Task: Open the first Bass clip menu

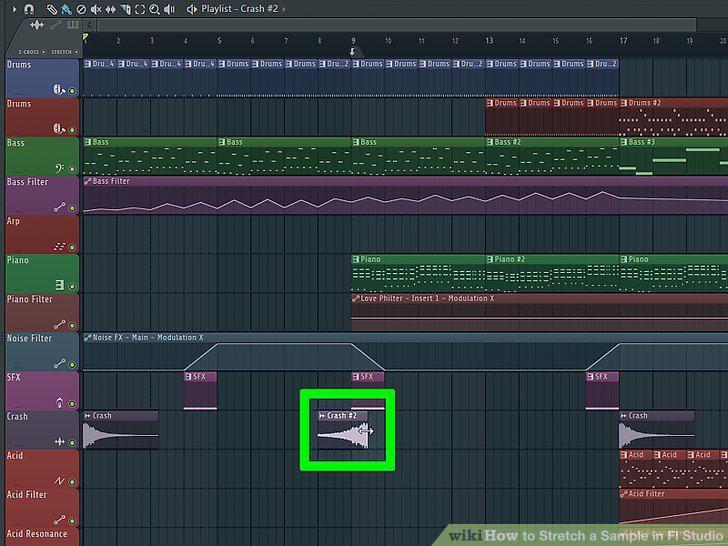Action: 87,142
